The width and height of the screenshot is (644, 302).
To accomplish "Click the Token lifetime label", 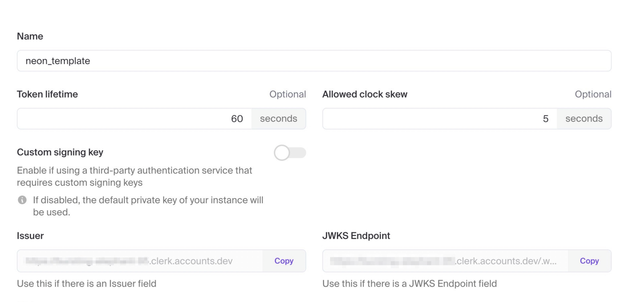I will (x=47, y=94).
